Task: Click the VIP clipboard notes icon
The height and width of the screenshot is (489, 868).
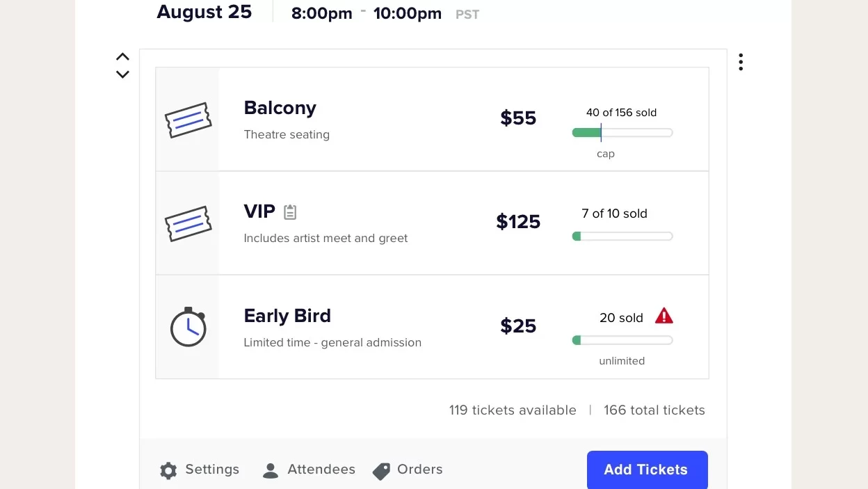Action: coord(290,212)
